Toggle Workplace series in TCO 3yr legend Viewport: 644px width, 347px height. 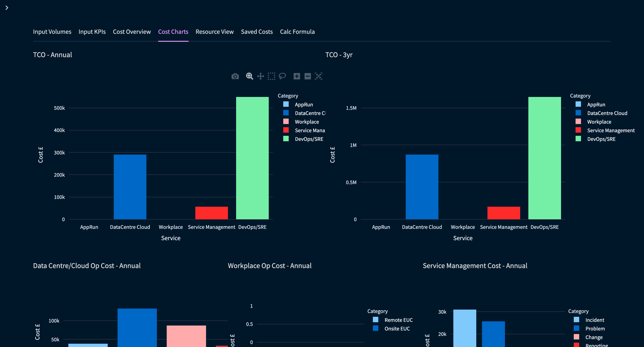coord(599,122)
